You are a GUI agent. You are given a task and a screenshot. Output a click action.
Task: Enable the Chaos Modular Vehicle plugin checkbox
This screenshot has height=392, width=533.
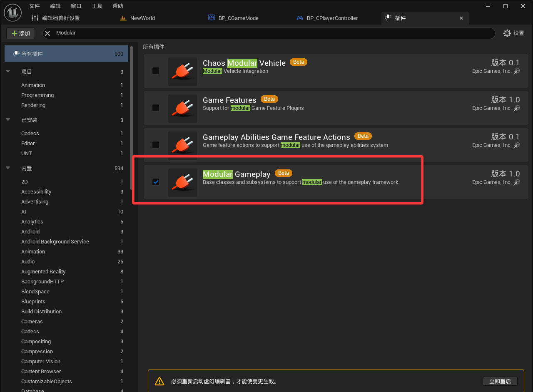coord(156,71)
